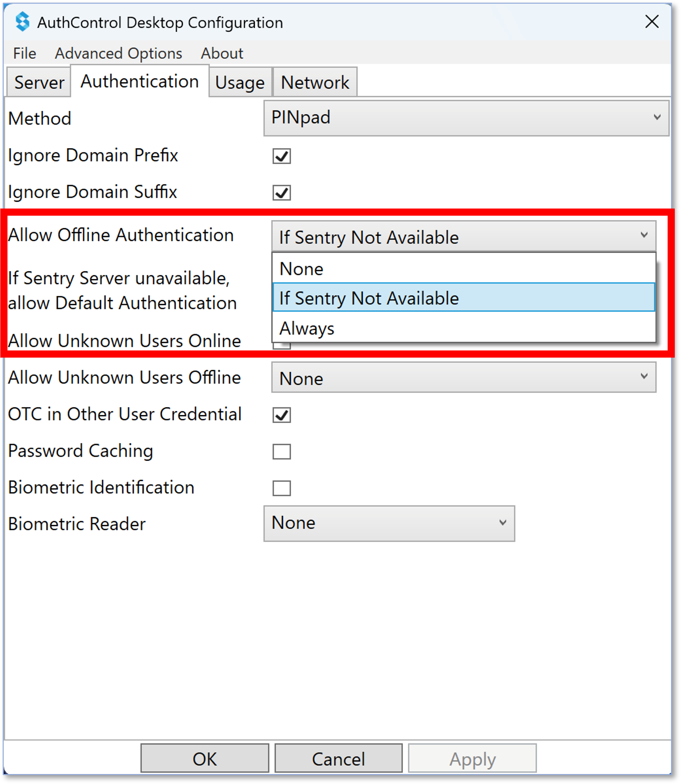The height and width of the screenshot is (784, 681).
Task: Switch to the Network tab
Action: [315, 82]
